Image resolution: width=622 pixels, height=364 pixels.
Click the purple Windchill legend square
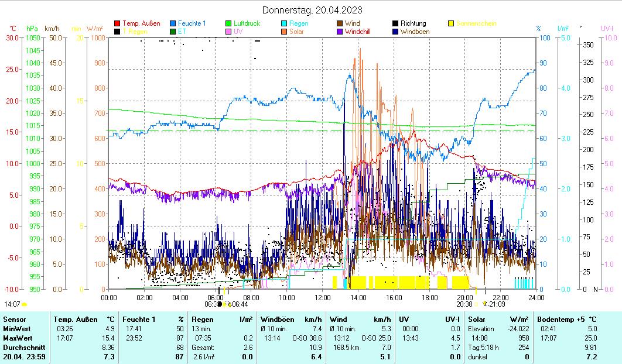click(x=340, y=32)
